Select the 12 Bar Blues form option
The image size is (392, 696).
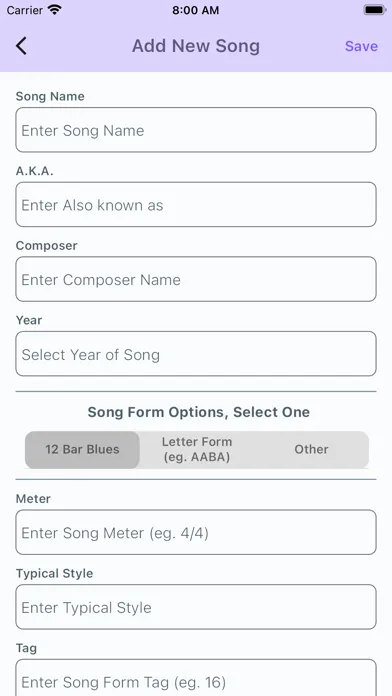point(82,449)
